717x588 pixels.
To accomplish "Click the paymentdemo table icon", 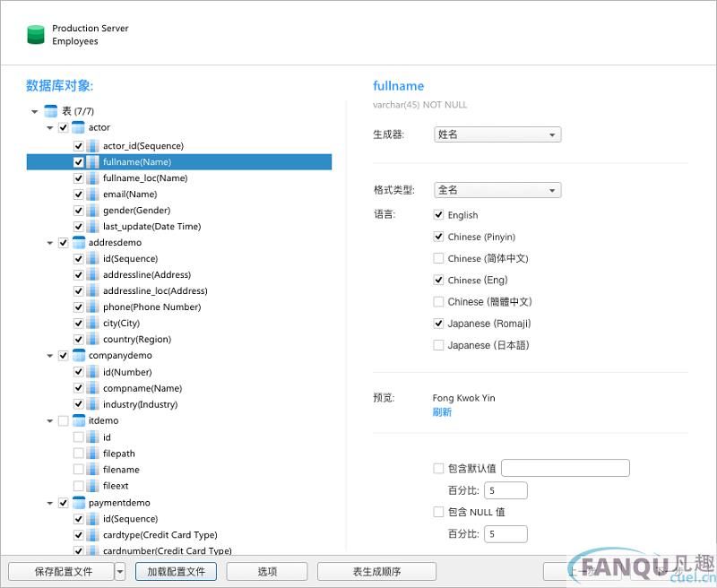I will tap(78, 503).
